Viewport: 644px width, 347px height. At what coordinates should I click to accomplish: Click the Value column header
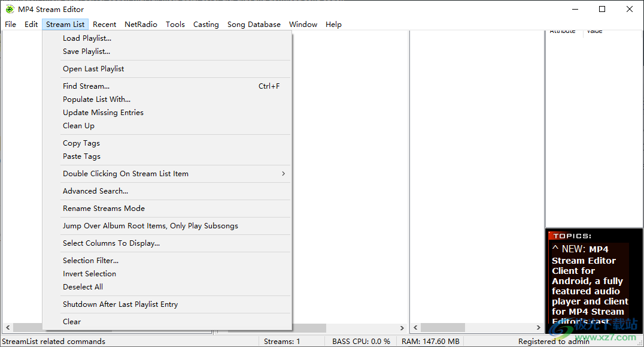[x=594, y=32]
